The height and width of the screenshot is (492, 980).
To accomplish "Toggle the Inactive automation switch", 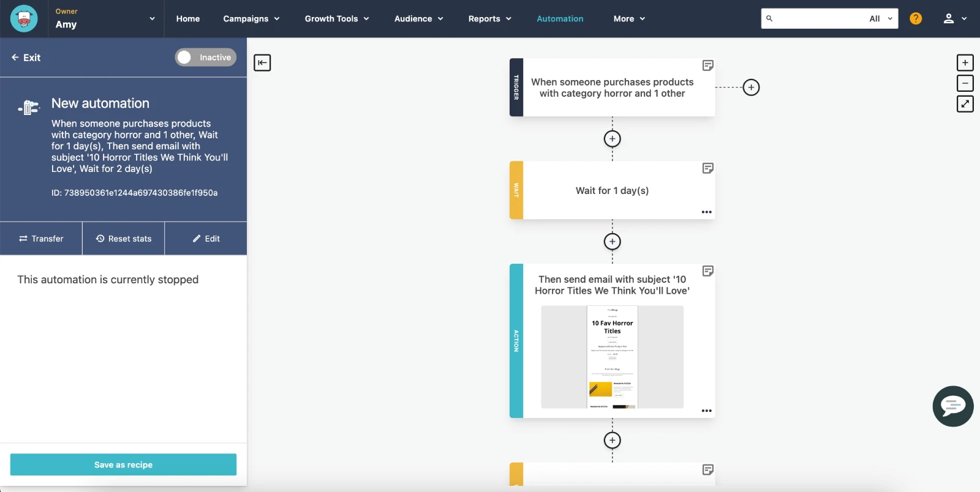I will tap(206, 58).
